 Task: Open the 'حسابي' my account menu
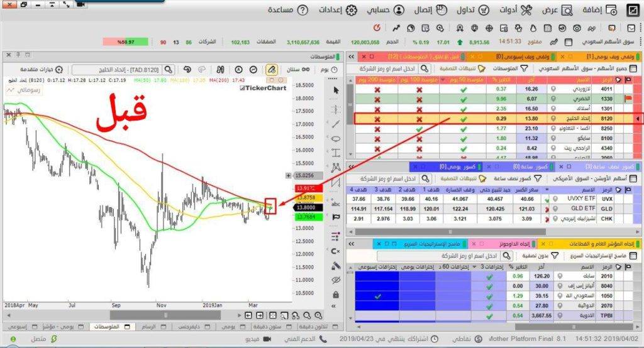tap(386, 10)
